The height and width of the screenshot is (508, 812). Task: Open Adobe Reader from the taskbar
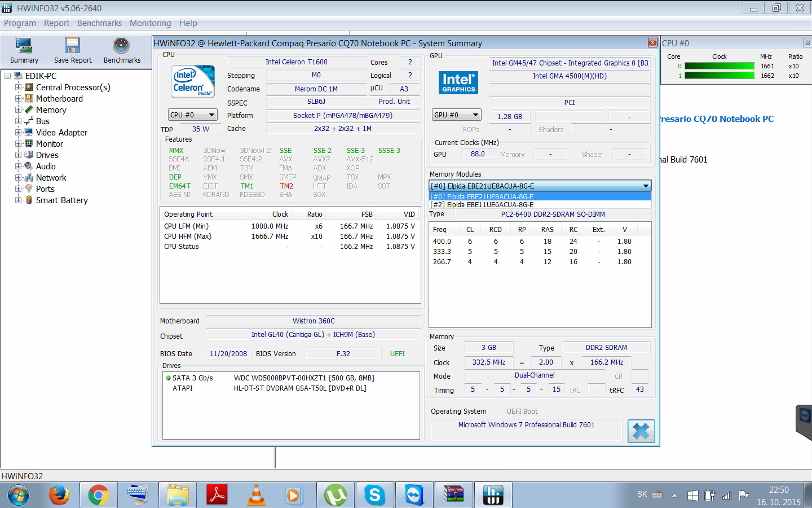217,496
